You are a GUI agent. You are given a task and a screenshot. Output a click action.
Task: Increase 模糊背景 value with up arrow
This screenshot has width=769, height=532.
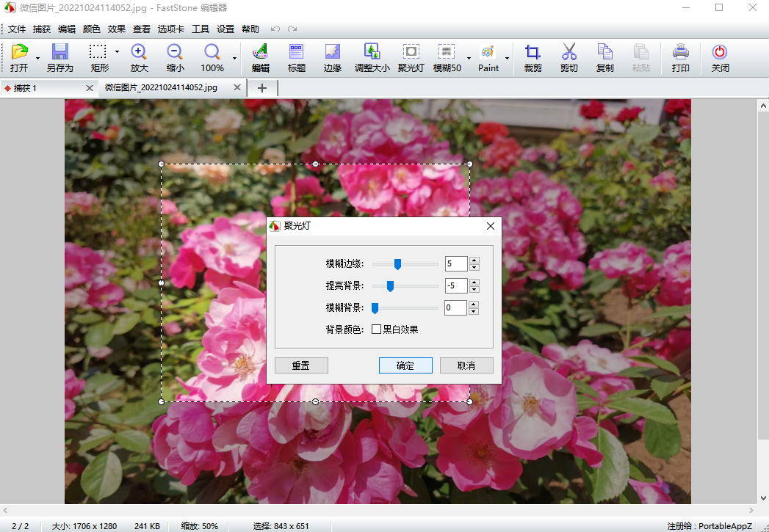click(x=474, y=304)
